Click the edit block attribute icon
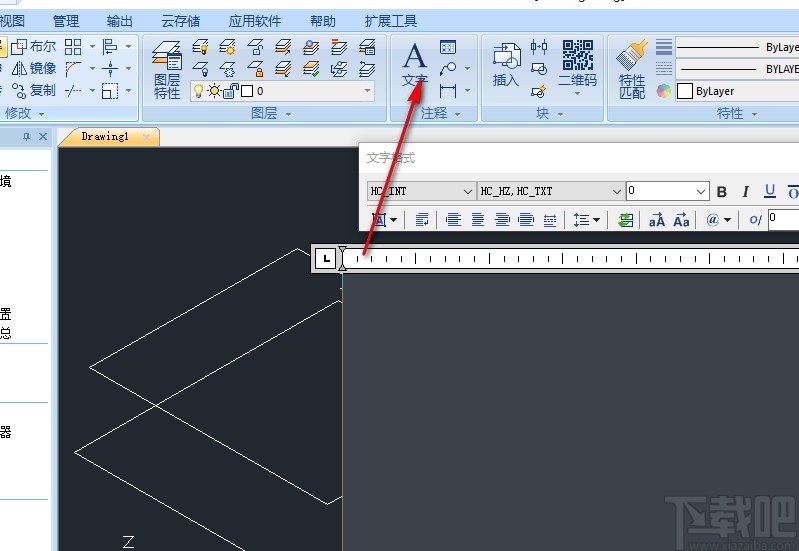 pyautogui.click(x=539, y=91)
